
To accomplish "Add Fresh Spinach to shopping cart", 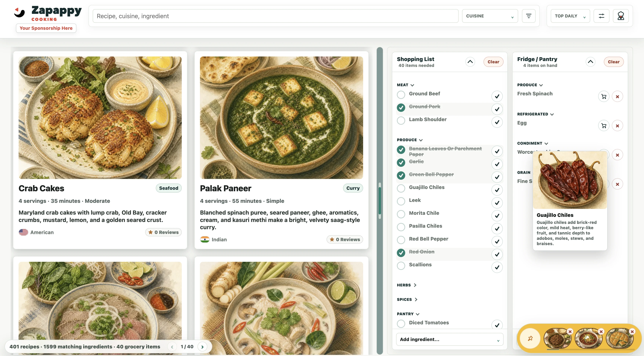I will coord(604,96).
